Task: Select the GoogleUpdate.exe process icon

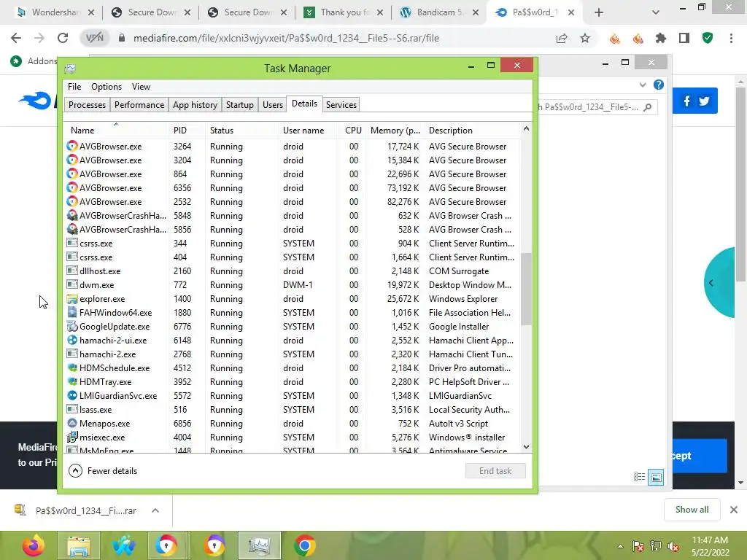Action: tap(72, 327)
